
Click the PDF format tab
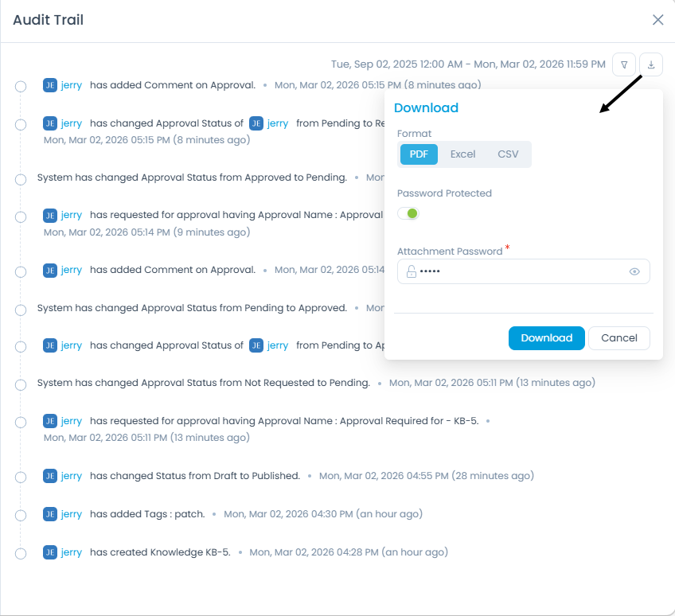click(419, 154)
